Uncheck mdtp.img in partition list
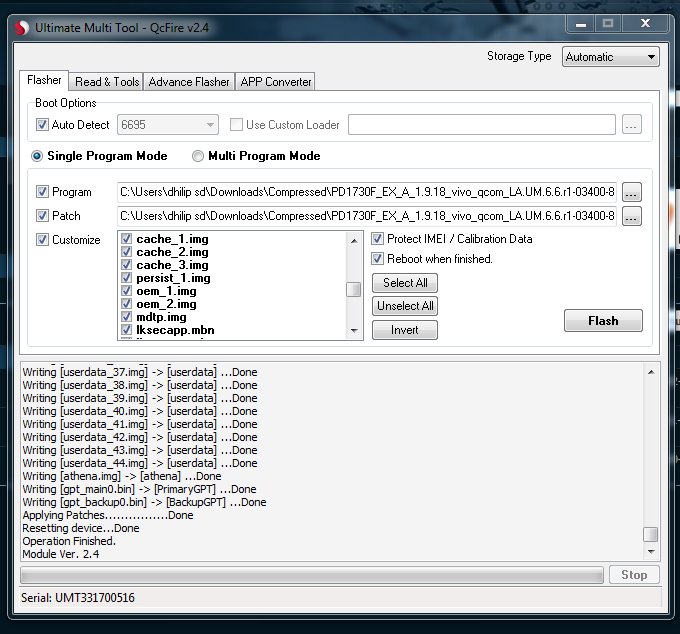 click(x=127, y=317)
